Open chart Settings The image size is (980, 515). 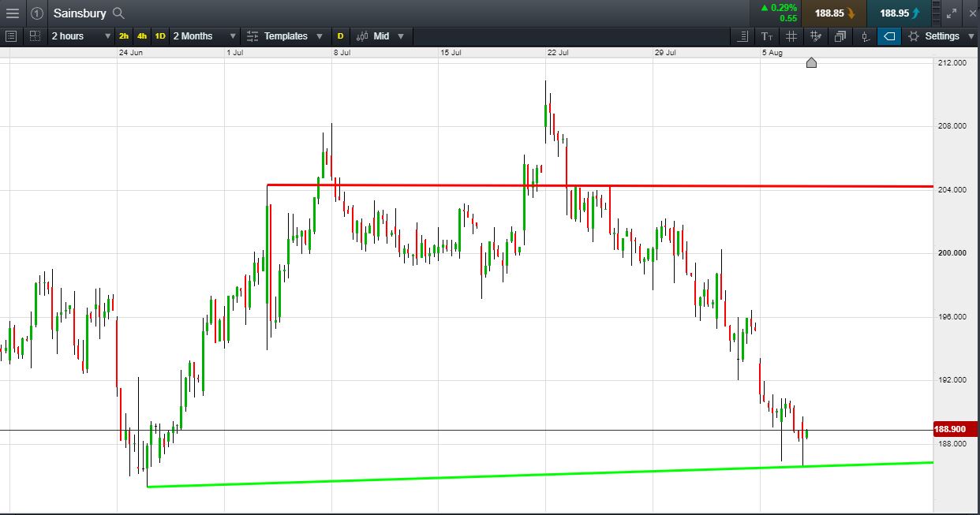(x=941, y=36)
